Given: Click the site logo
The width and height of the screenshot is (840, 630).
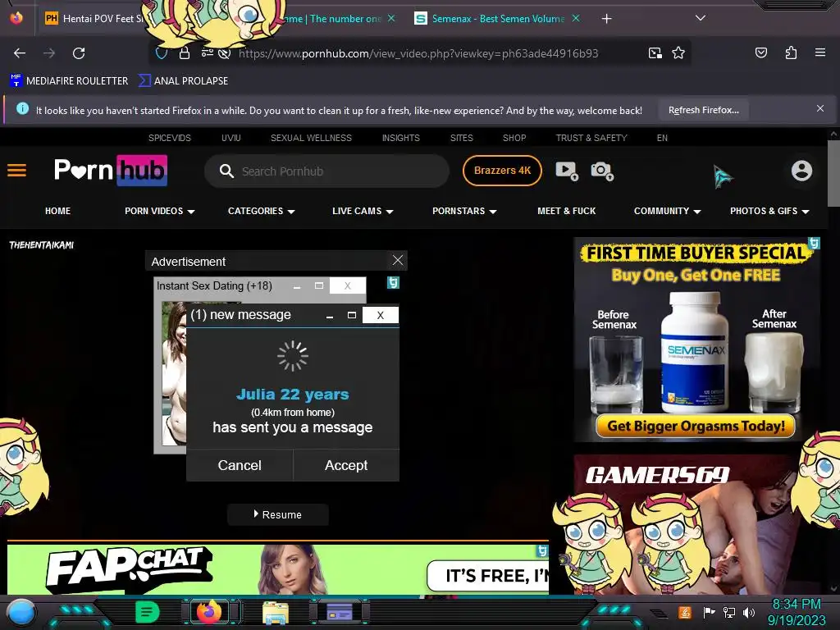Looking at the screenshot, I should coord(111,171).
